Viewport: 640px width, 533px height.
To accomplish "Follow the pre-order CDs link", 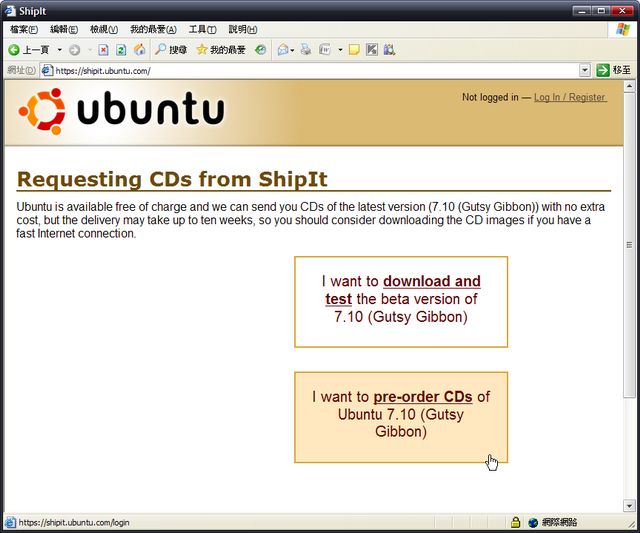I will coord(423,397).
